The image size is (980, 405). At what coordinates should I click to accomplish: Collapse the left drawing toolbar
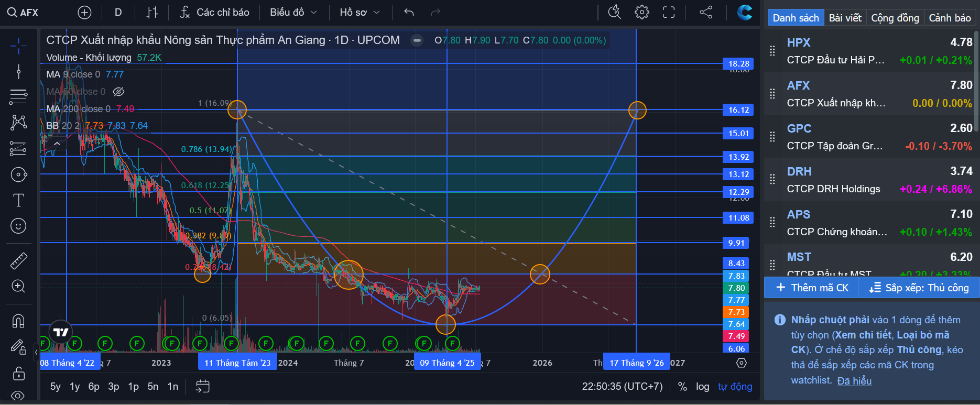pos(36,352)
